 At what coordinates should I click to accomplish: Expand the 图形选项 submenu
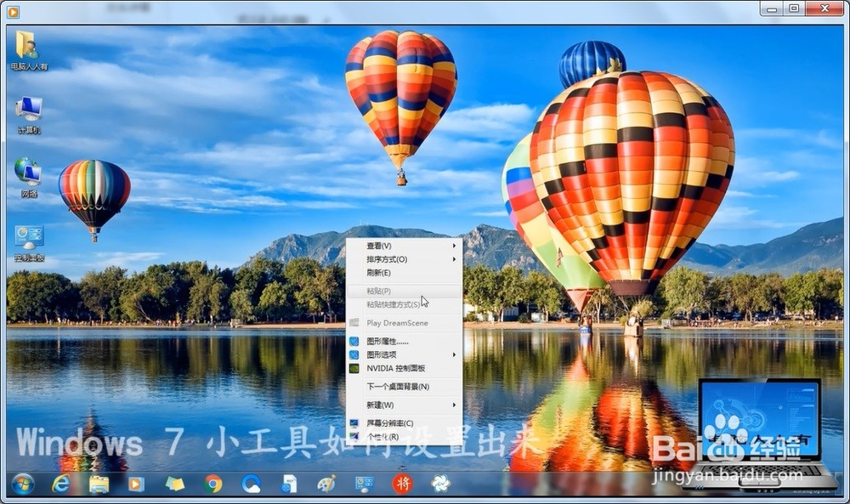coord(404,354)
